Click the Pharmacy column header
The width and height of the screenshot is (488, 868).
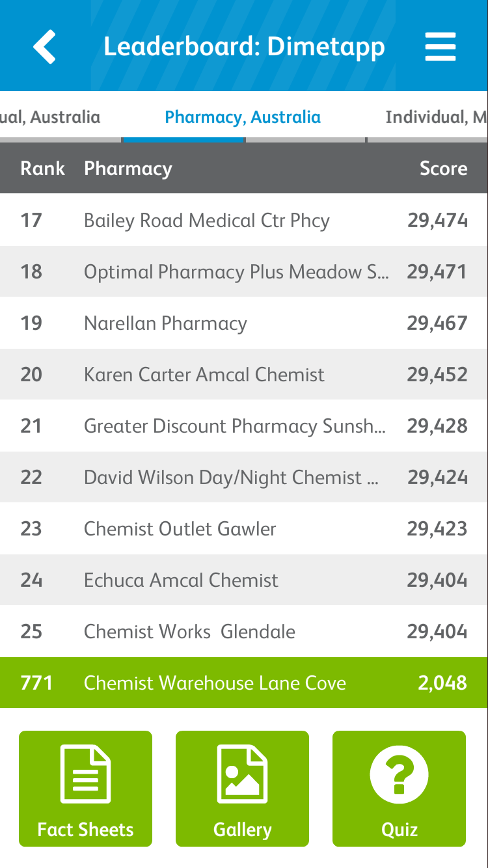pyautogui.click(x=128, y=169)
